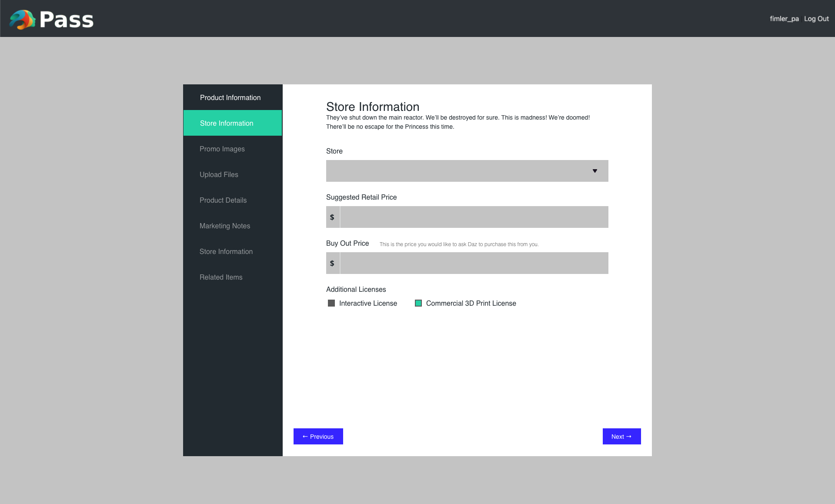The image size is (835, 504).
Task: Log Out of the account
Action: click(x=816, y=19)
